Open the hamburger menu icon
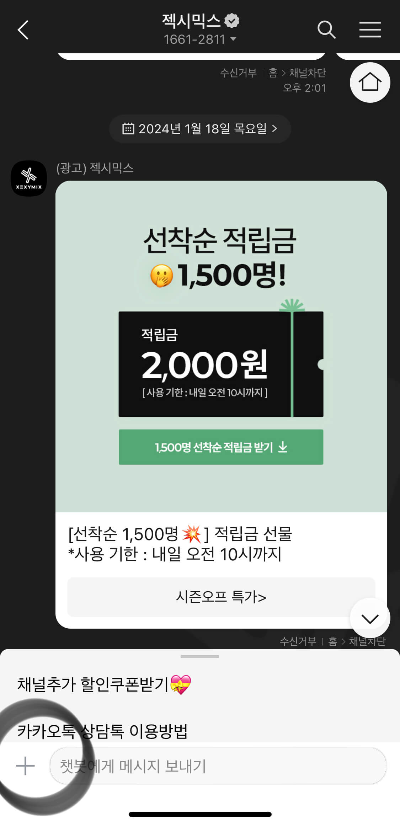Screen dimensions: 400x825 [x=370, y=30]
